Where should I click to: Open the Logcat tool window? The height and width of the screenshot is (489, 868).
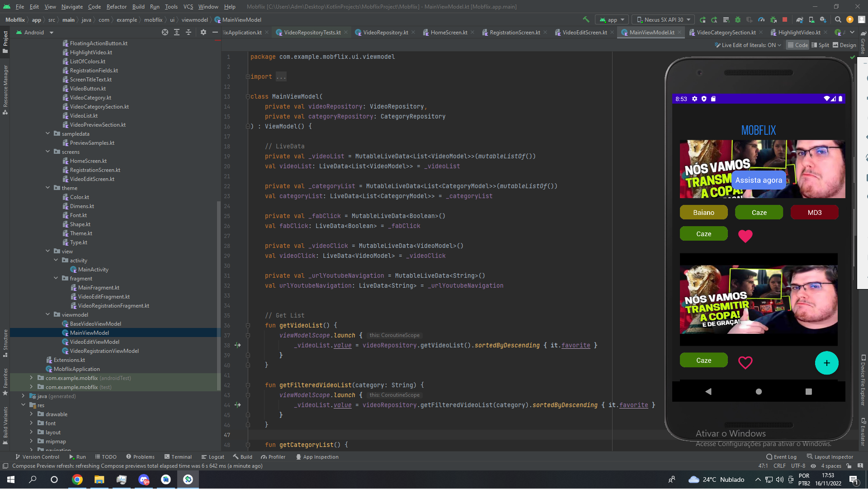tap(212, 457)
